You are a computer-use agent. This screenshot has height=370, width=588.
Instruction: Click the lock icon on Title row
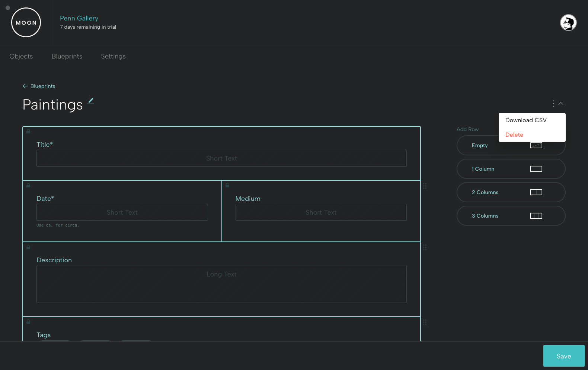(28, 131)
